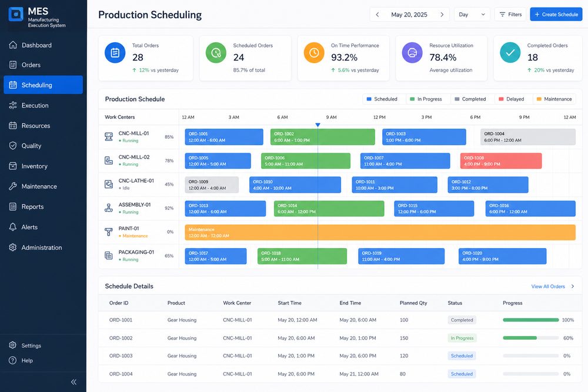Screen dimensions: 588x392
Task: Open Alerts bell icon
Action: (13, 227)
